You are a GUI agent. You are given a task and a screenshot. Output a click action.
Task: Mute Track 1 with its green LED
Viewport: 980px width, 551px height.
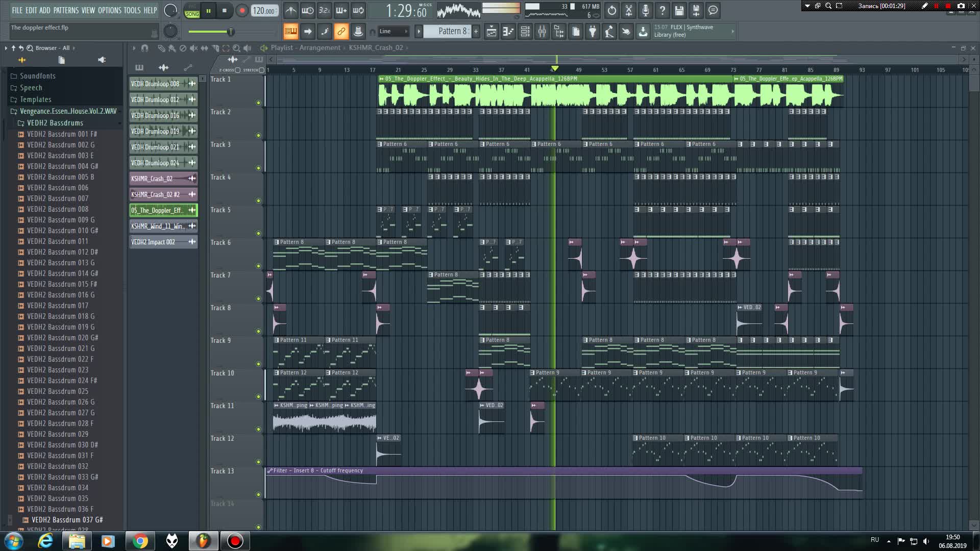(x=258, y=103)
